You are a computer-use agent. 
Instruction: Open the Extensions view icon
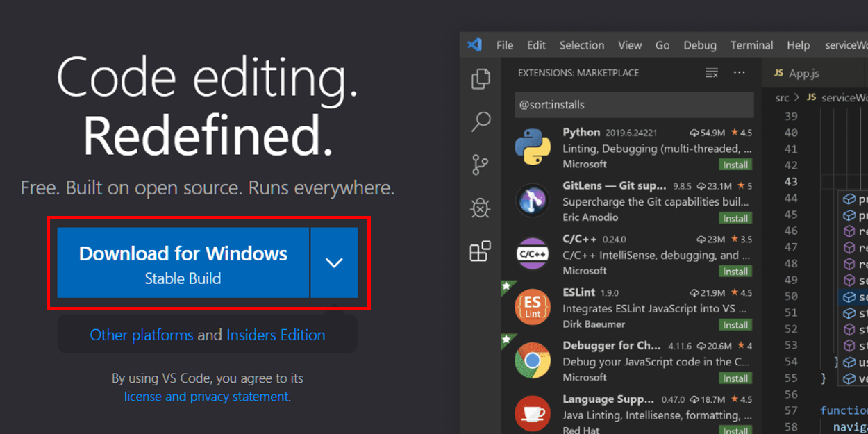pyautogui.click(x=480, y=251)
